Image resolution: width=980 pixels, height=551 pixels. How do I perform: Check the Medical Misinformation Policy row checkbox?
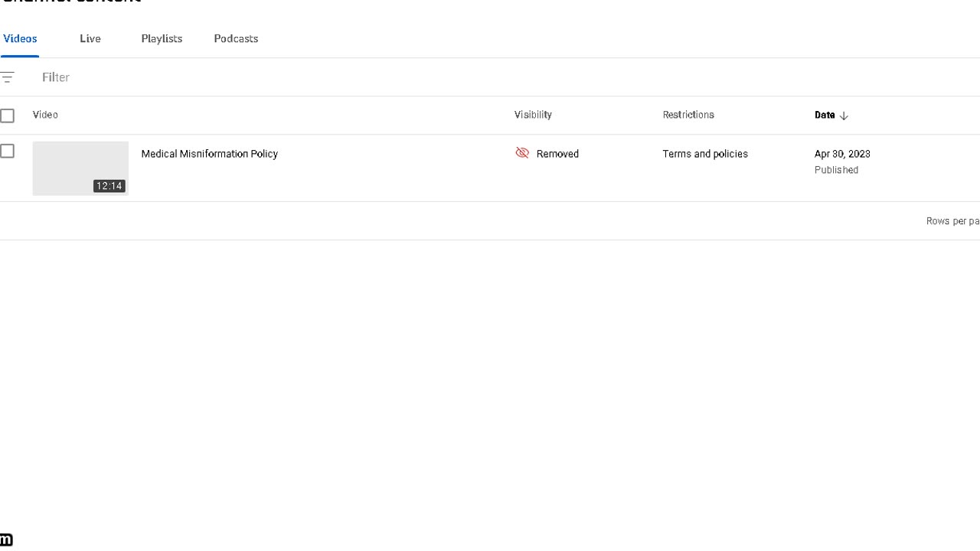tap(7, 151)
